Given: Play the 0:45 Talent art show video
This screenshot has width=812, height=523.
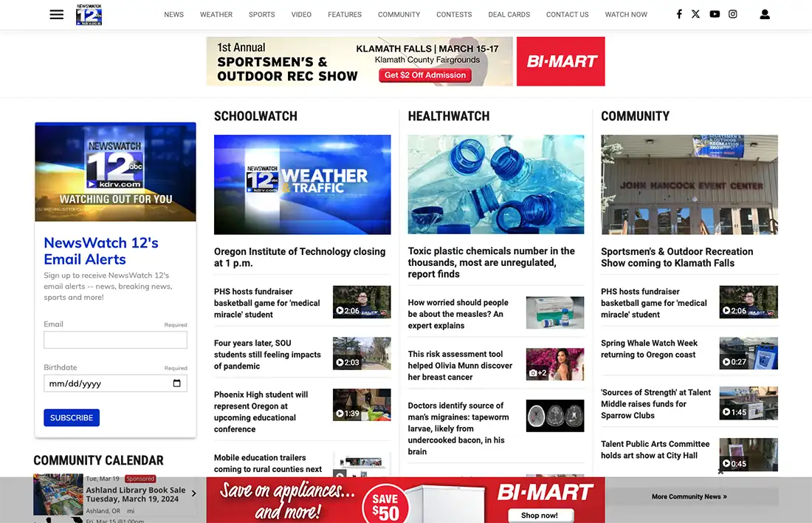Looking at the screenshot, I should pyautogui.click(x=749, y=454).
